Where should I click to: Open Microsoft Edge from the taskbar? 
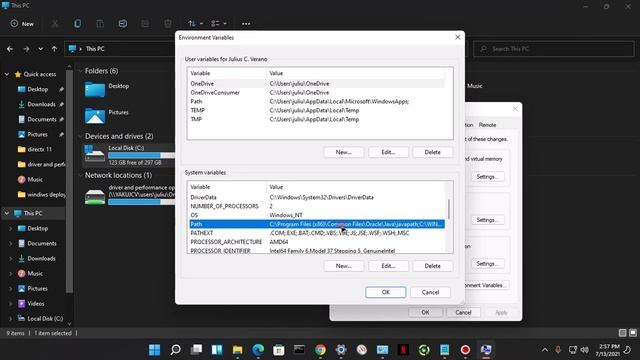pyautogui.click(x=258, y=350)
